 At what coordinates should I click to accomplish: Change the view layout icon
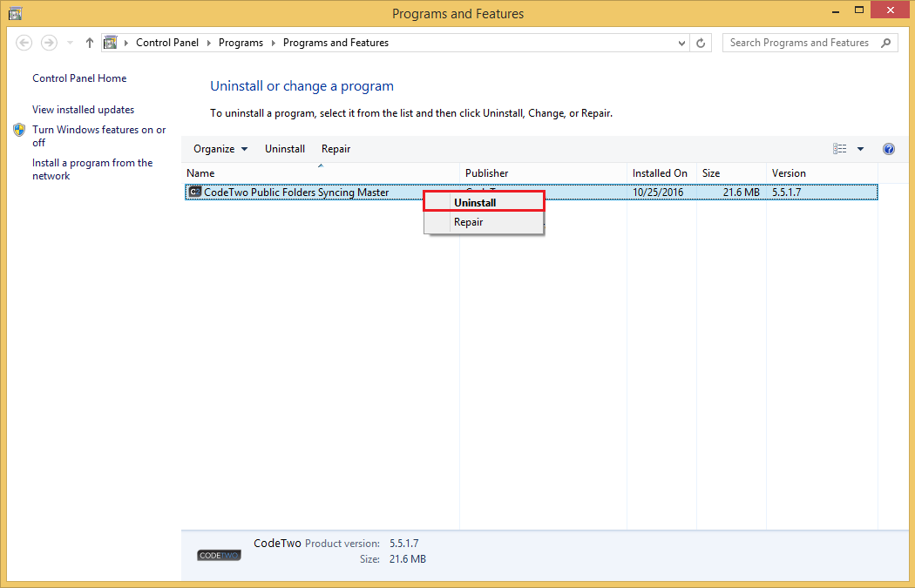pos(840,149)
